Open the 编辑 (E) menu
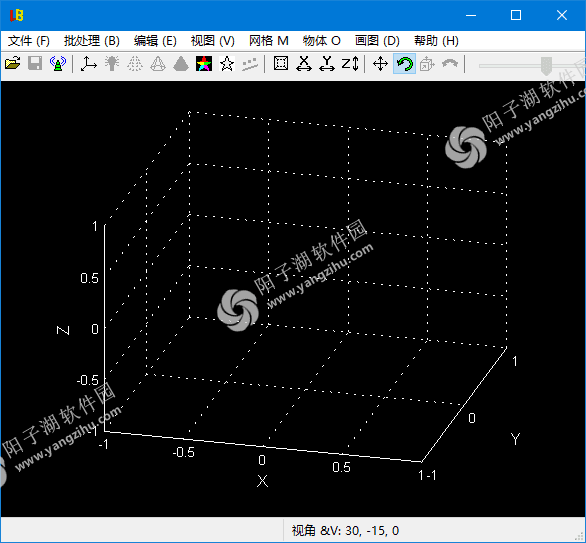 click(155, 41)
